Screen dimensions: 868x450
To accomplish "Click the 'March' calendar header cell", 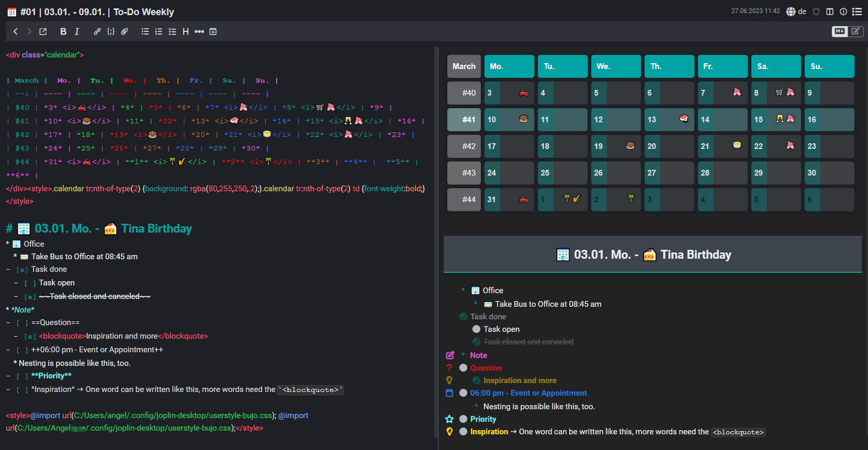I will coord(464,66).
